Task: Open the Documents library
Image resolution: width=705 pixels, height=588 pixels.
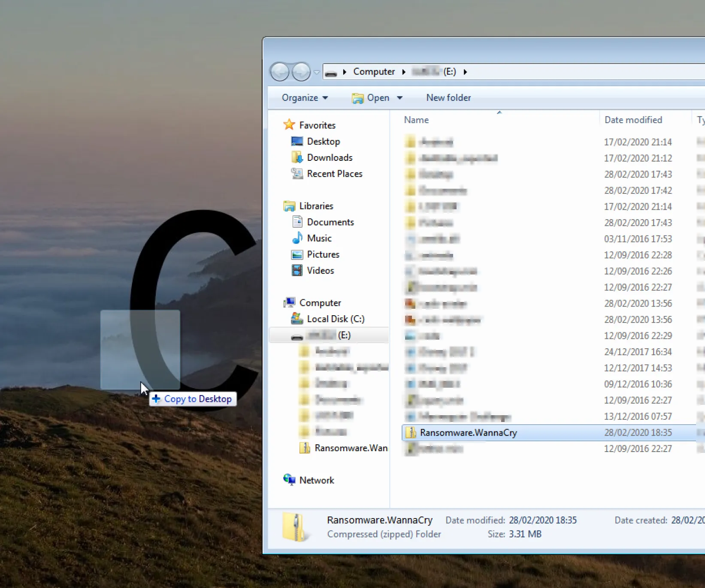Action: pyautogui.click(x=330, y=222)
